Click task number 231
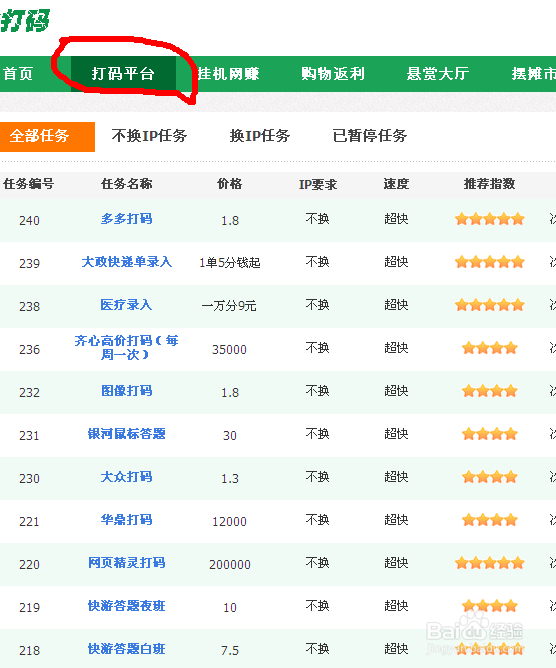 tap(29, 435)
